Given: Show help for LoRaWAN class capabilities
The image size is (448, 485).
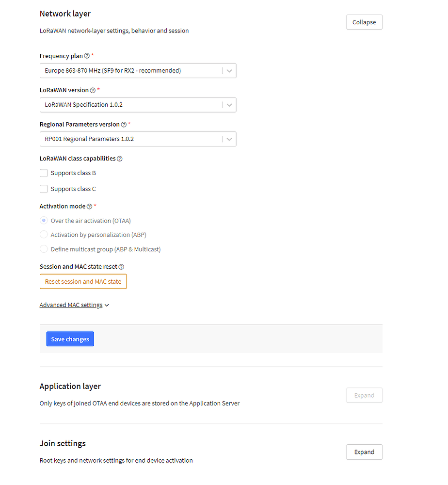Looking at the screenshot, I should coord(120,159).
